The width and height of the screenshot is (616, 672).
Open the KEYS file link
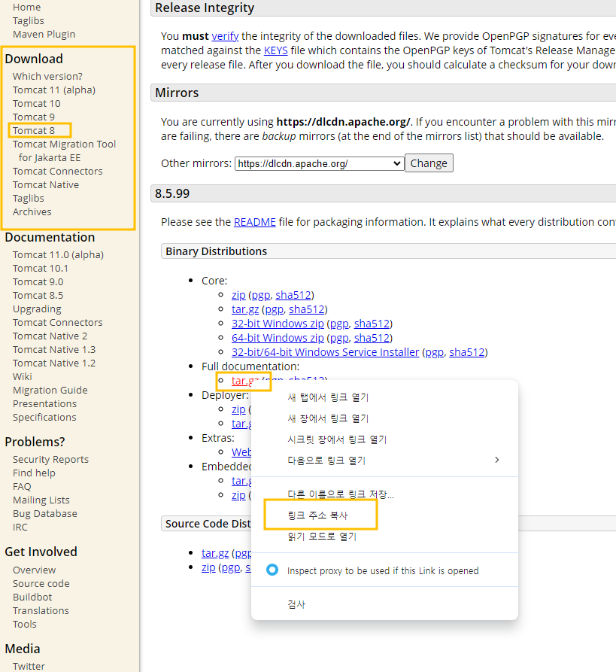pyautogui.click(x=275, y=50)
